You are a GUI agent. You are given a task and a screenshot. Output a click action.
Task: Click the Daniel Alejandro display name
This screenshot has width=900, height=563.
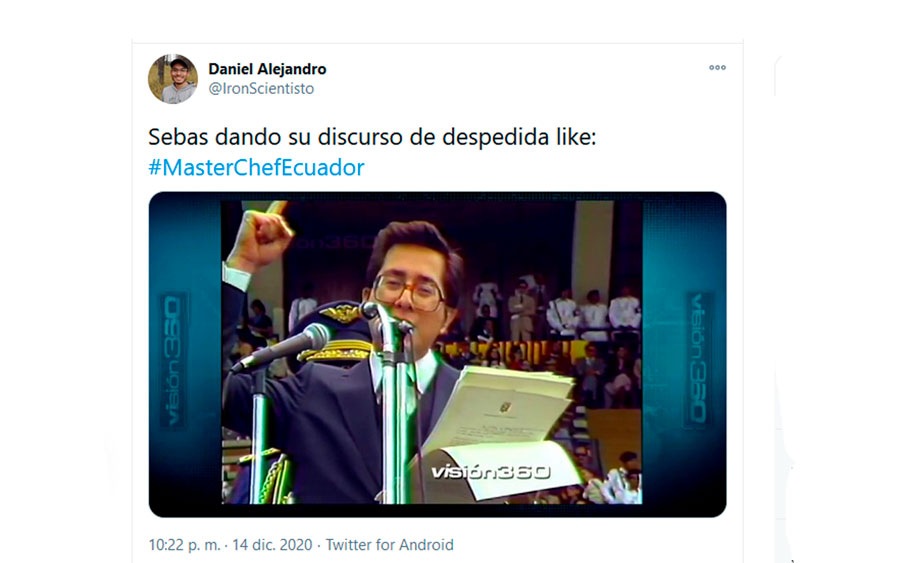(x=267, y=69)
